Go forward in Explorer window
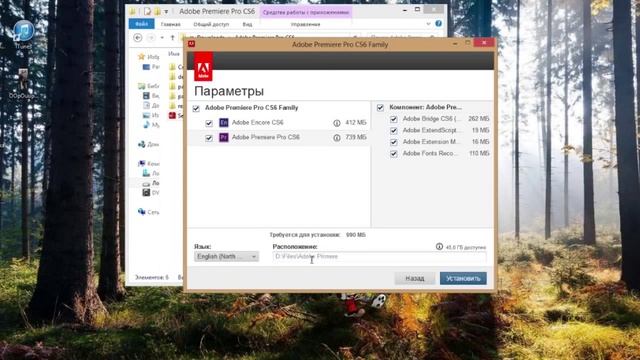Viewport: 640px width, 360px height. click(x=151, y=38)
